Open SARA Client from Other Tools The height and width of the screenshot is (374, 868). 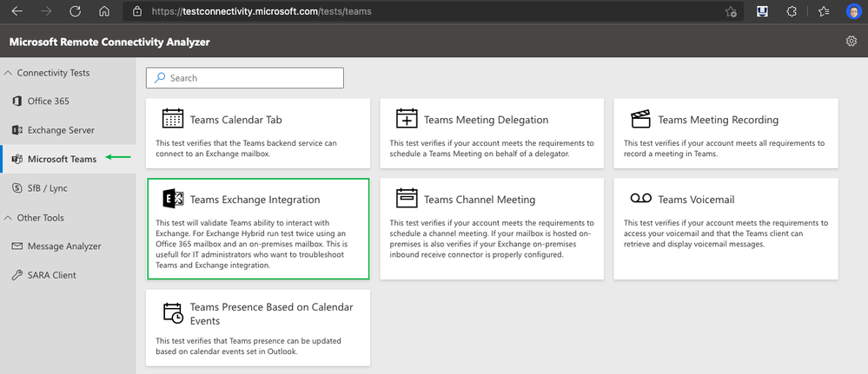click(68, 275)
